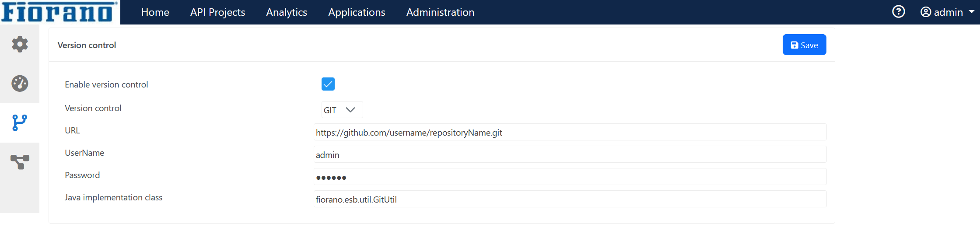Open the API Projects menu
The height and width of the screenshot is (231, 980).
(217, 12)
